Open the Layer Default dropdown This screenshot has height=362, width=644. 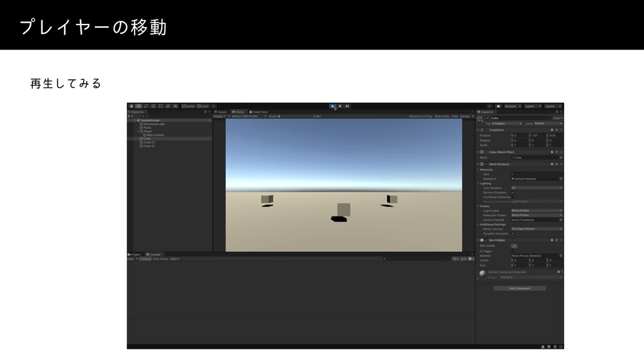tap(548, 124)
